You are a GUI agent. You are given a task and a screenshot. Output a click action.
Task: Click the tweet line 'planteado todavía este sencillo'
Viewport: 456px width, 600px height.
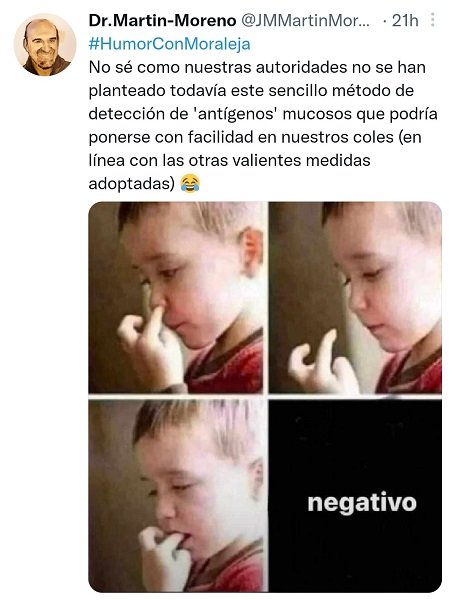(251, 91)
